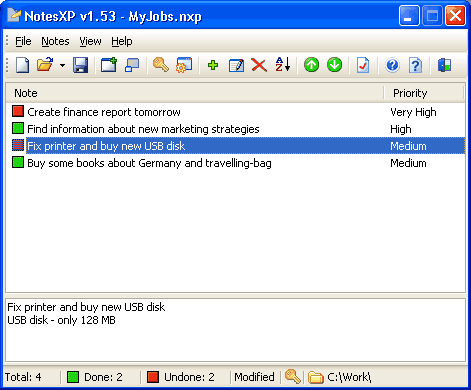Click 'Done: 2' status text
This screenshot has width=471, height=390.
tap(103, 377)
